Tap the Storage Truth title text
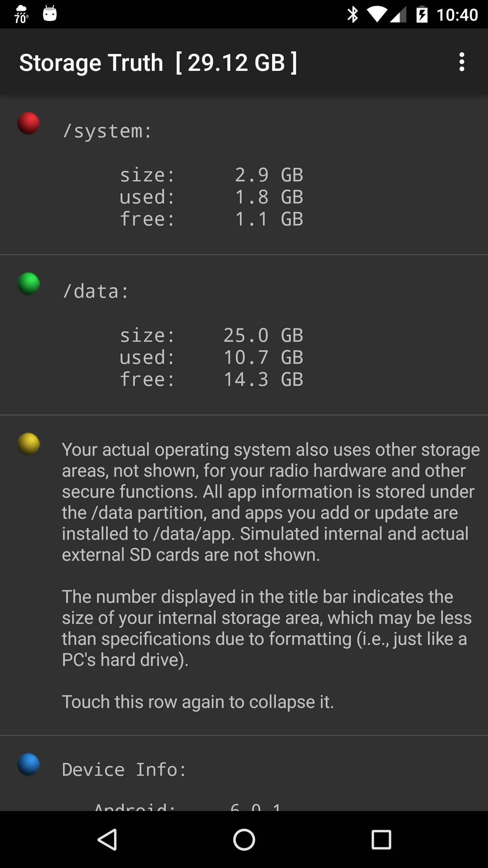The image size is (488, 868). pyautogui.click(x=91, y=63)
